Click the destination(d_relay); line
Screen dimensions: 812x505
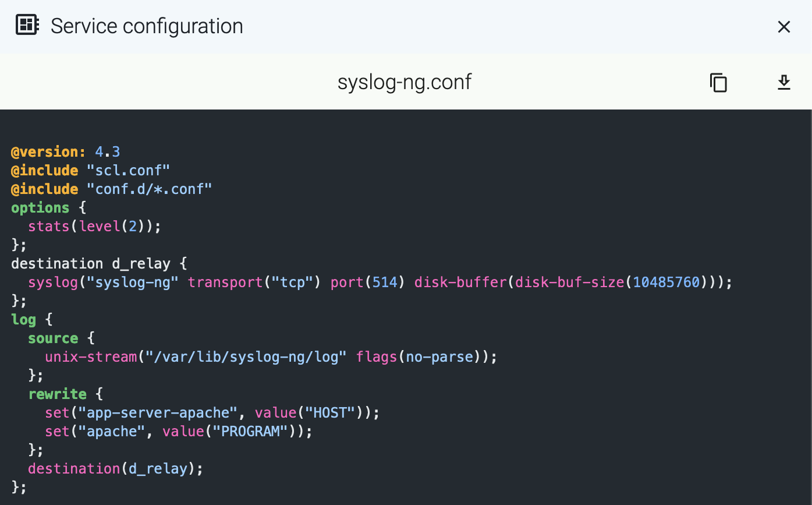[x=116, y=469]
